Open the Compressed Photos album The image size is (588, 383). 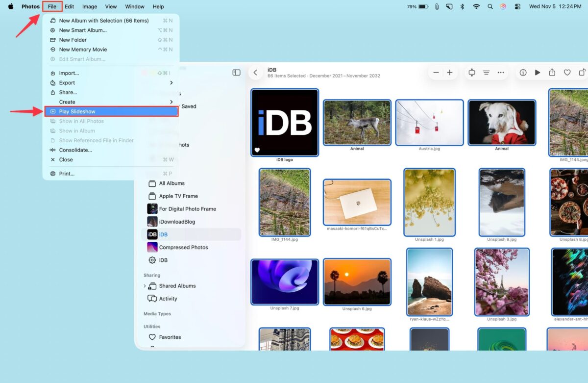[191, 247]
